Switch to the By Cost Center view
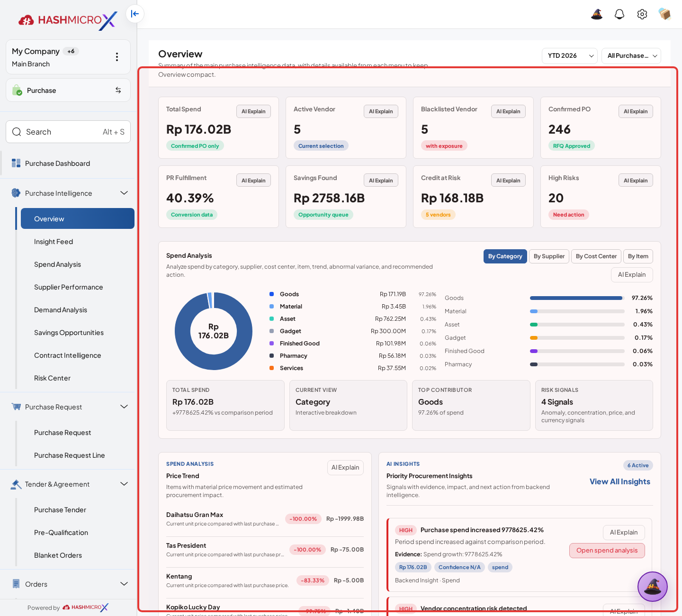The width and height of the screenshot is (682, 616). [596, 256]
